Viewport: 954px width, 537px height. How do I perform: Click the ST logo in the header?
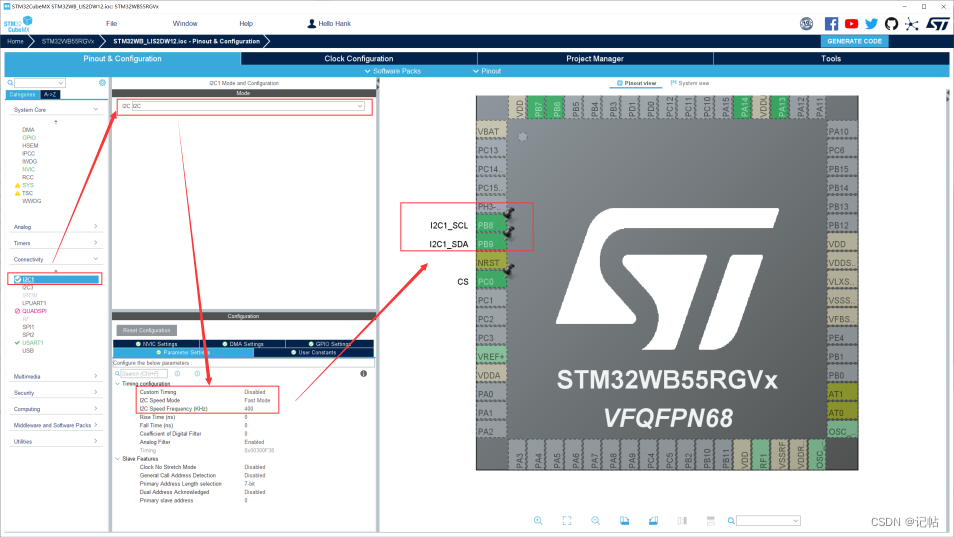pyautogui.click(x=938, y=24)
